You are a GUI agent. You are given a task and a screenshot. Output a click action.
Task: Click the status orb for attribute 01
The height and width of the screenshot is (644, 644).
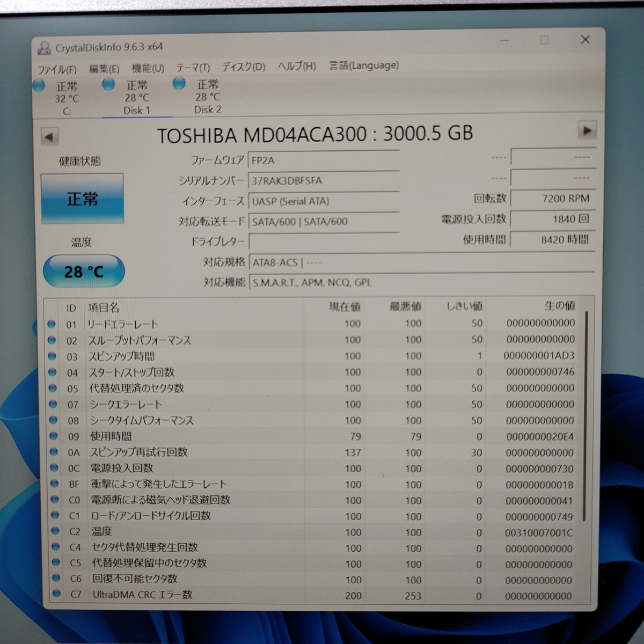(52, 324)
